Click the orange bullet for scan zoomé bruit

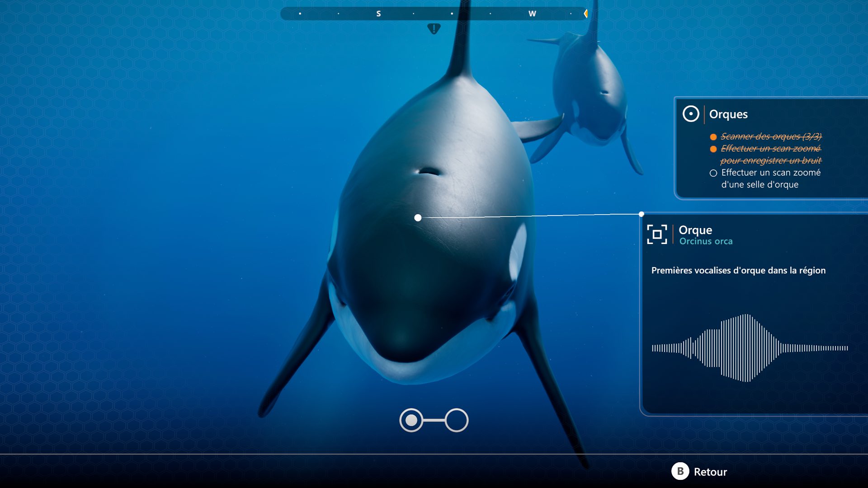click(x=713, y=149)
